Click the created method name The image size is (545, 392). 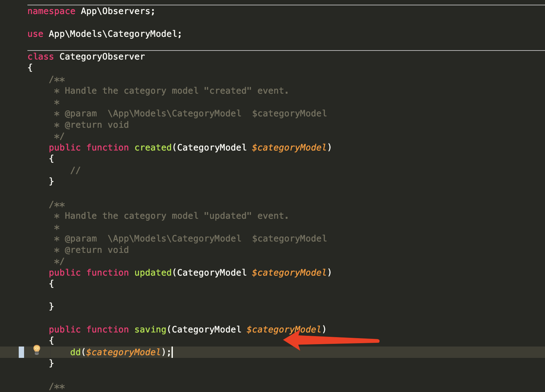click(x=152, y=147)
